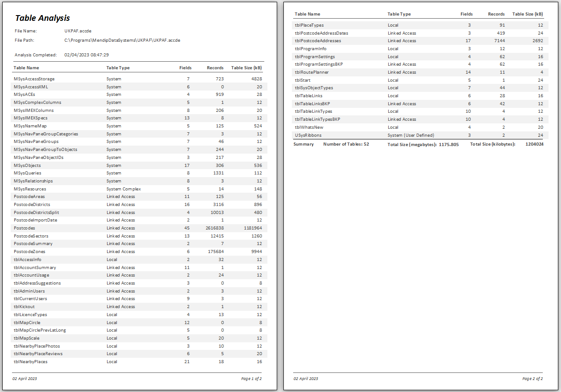Select PostcodeDistrictsSplit entry
Viewport: 561px width, 392px height.
(36, 213)
